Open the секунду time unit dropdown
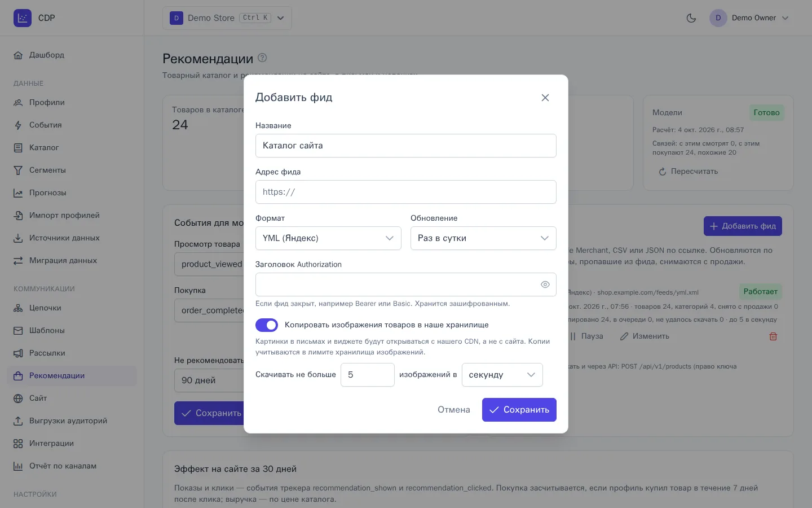This screenshot has width=812, height=508. point(502,375)
